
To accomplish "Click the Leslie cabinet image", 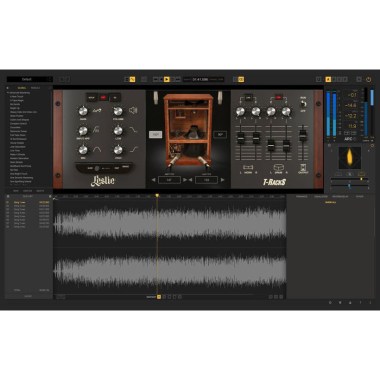I will (x=188, y=129).
